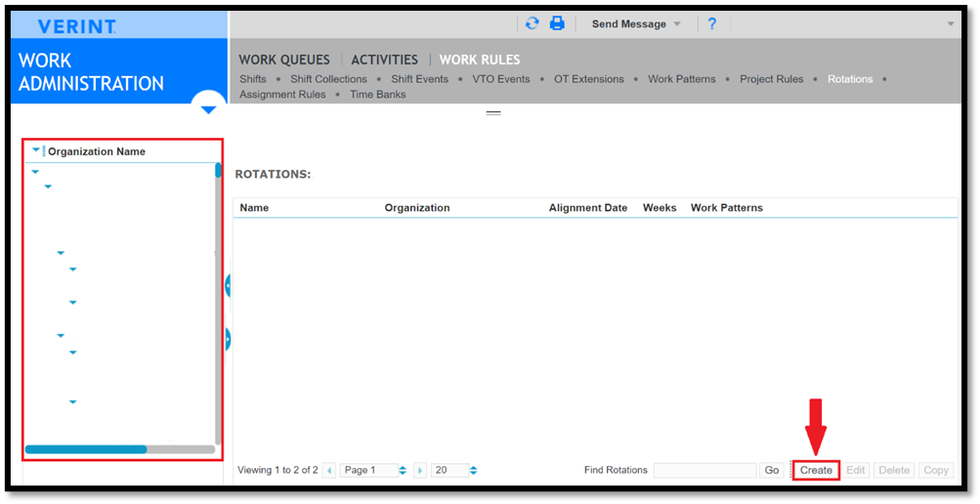Sort by the Weeks column header
Viewport: 980px width, 504px height.
pyautogui.click(x=660, y=208)
